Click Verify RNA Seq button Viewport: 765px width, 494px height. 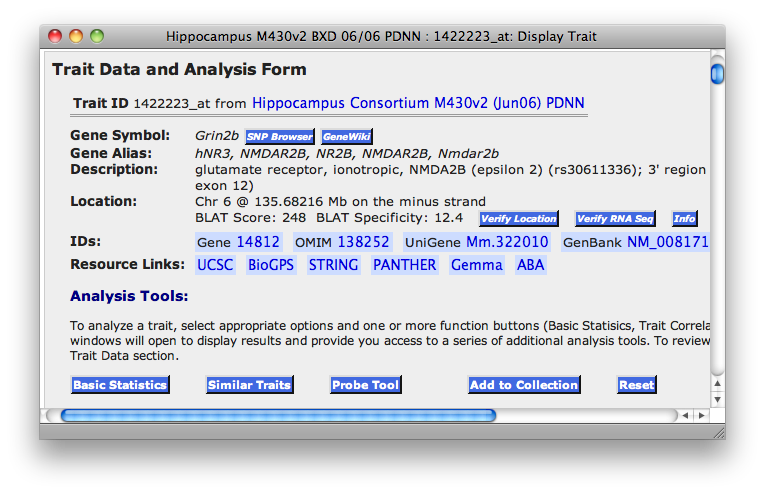click(615, 219)
